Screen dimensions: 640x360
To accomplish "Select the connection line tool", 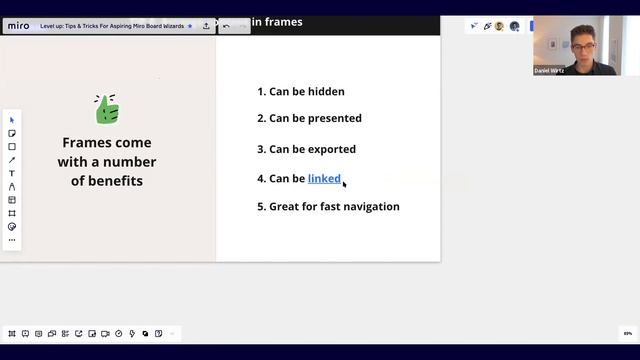I will [12, 160].
